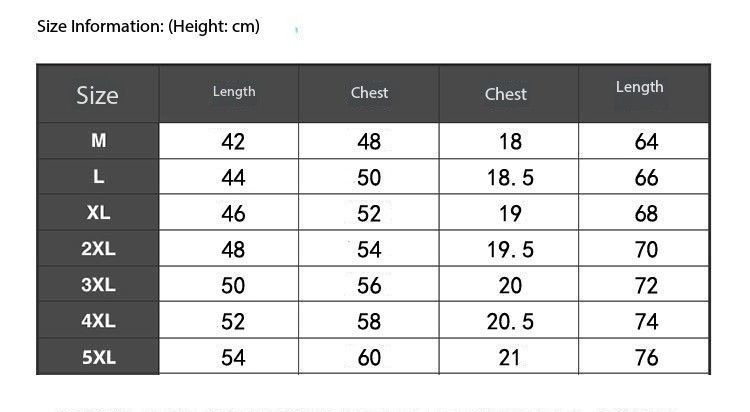The image size is (750, 412).
Task: Select the 20.5 cell in the 4XL row
Action: (x=510, y=322)
